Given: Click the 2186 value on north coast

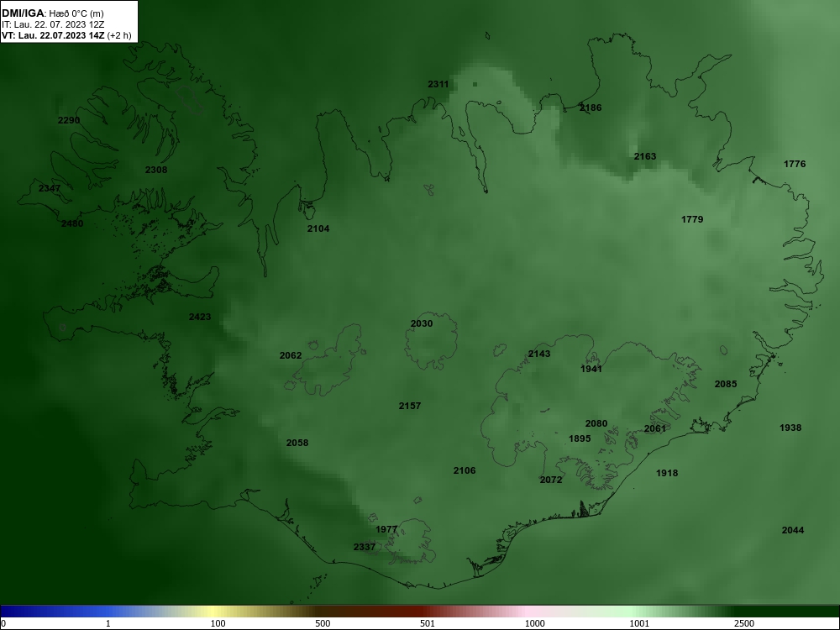Looking at the screenshot, I should (591, 108).
